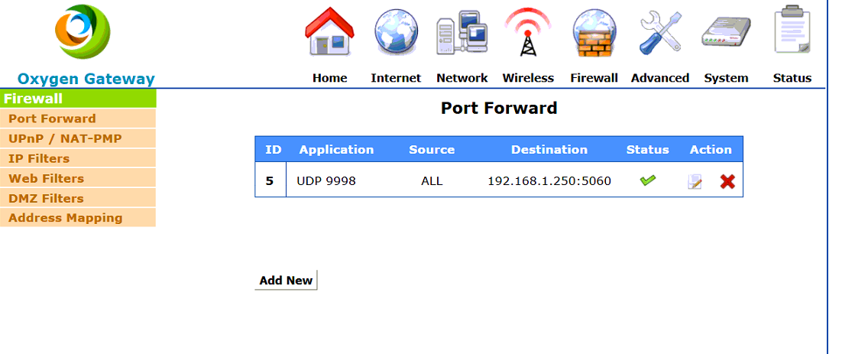The height and width of the screenshot is (354, 868).
Task: Open the IP Filters page
Action: [x=39, y=158]
